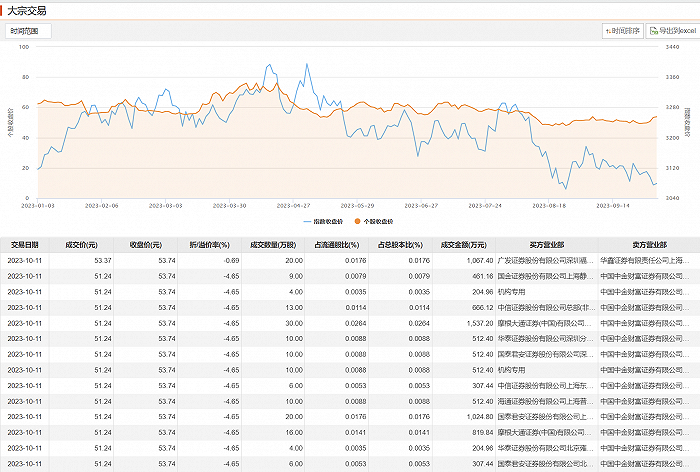The height and width of the screenshot is (472, 700).
Task: Click the 大宗交易 section title
Action: click(27, 9)
